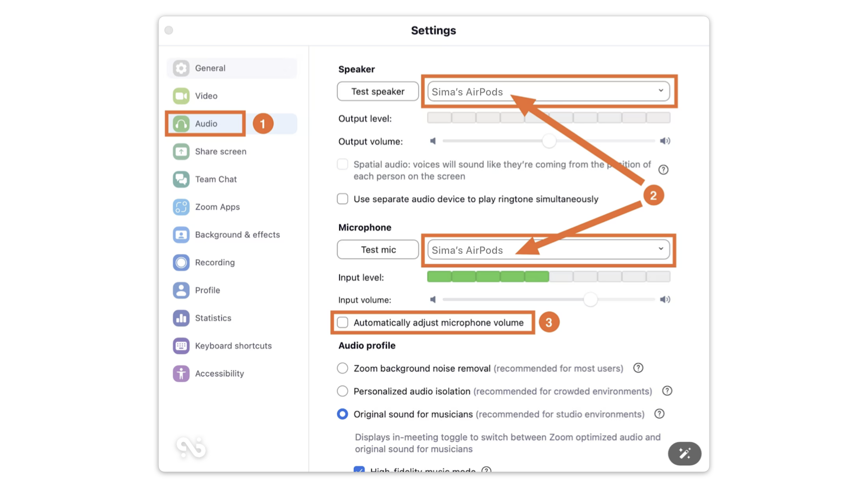
Task: Click help icon for personalized audio isolation
Action: pyautogui.click(x=667, y=391)
